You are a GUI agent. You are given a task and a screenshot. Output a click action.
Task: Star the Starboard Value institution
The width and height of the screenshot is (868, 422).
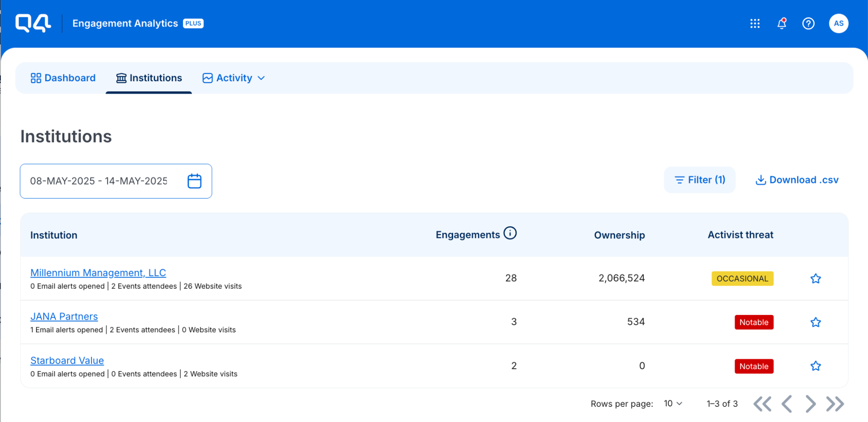(x=815, y=366)
